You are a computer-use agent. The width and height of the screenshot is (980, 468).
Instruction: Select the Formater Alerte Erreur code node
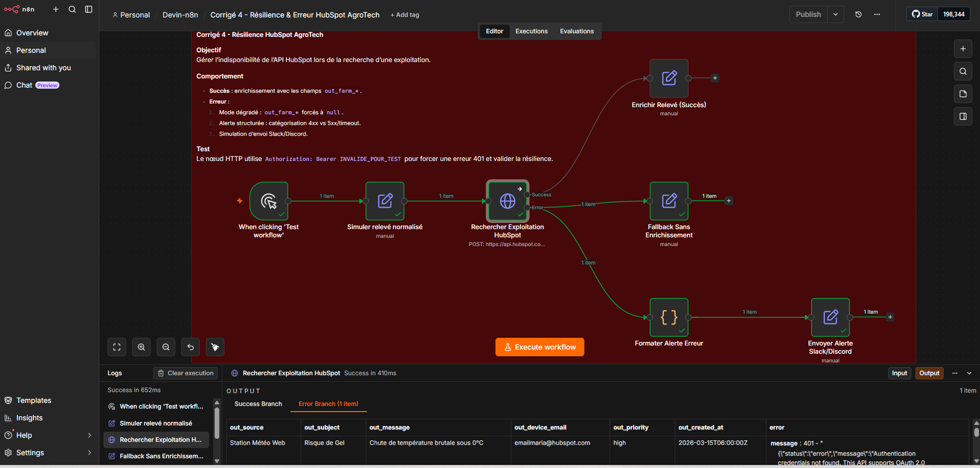coord(669,317)
